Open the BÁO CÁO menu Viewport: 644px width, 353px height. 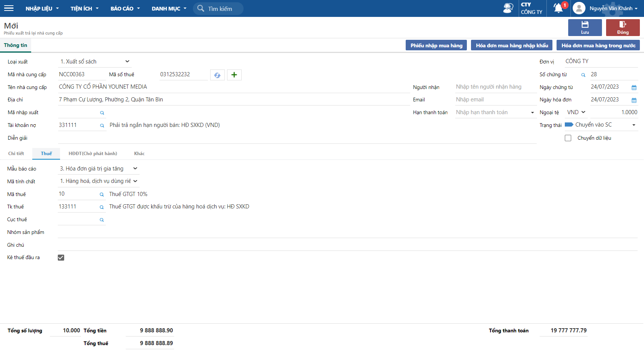(x=125, y=9)
